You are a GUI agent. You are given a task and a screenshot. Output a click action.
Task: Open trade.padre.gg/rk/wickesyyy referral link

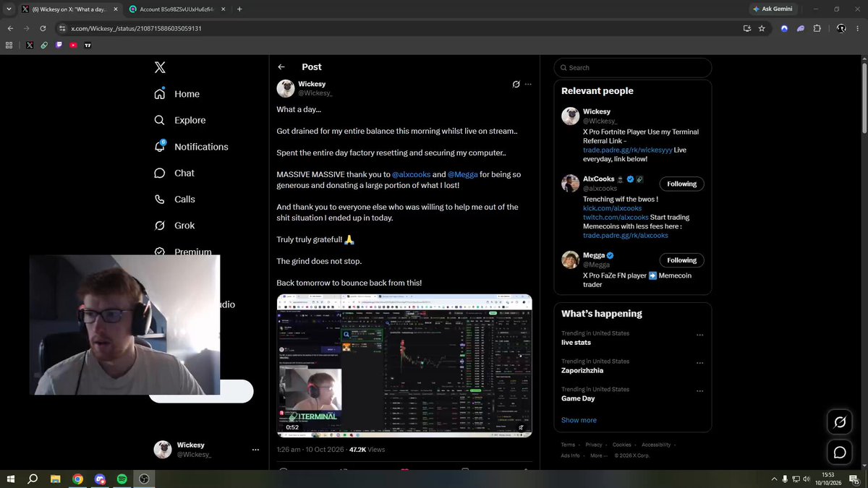pyautogui.click(x=628, y=150)
